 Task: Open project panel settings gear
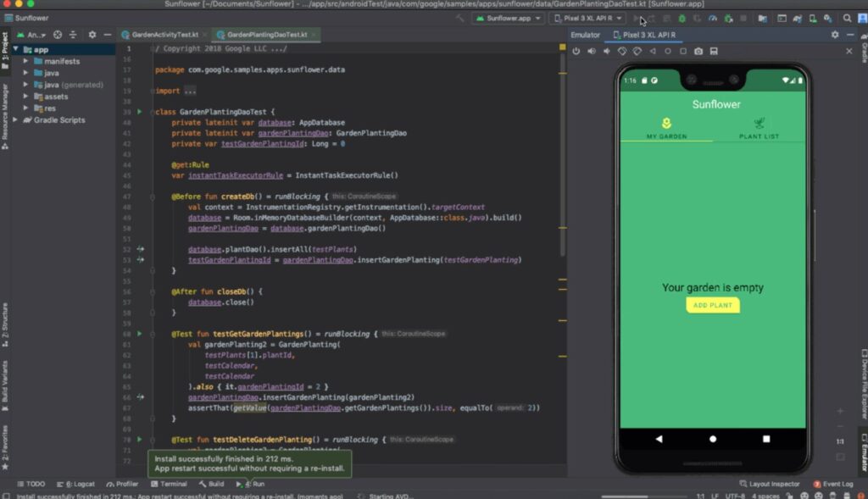click(x=92, y=34)
